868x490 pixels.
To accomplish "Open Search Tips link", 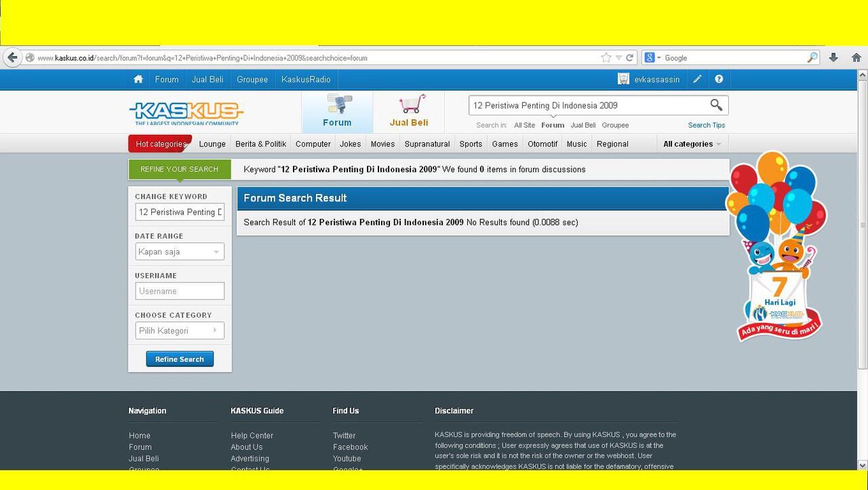I will [x=707, y=125].
